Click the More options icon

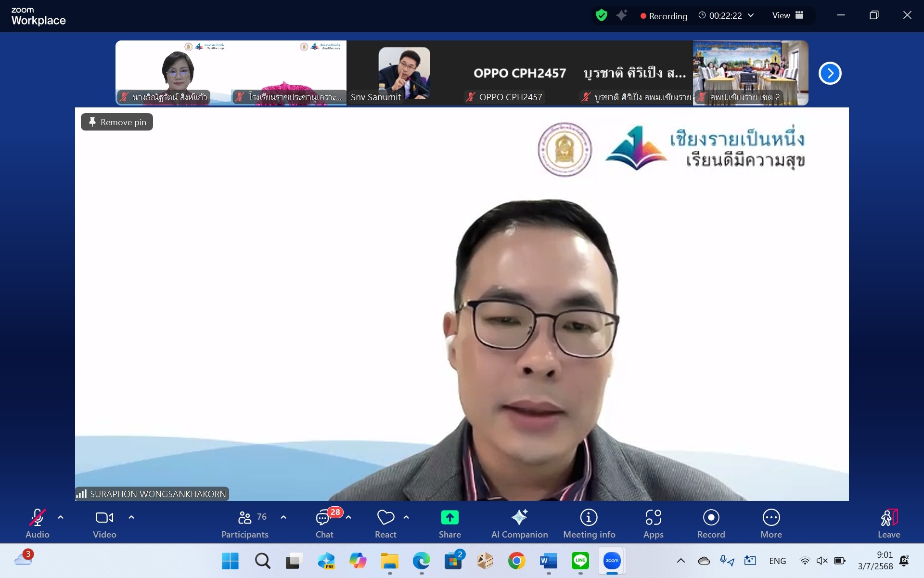771,518
